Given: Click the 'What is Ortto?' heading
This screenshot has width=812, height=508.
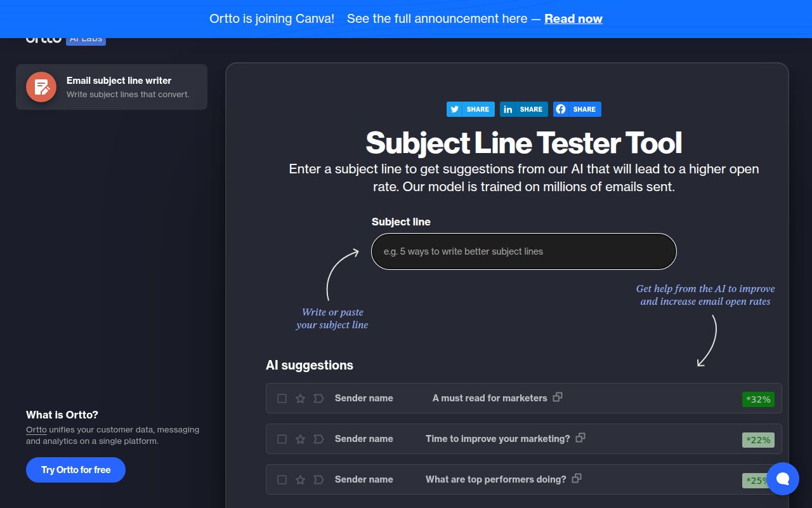Looking at the screenshot, I should [62, 415].
